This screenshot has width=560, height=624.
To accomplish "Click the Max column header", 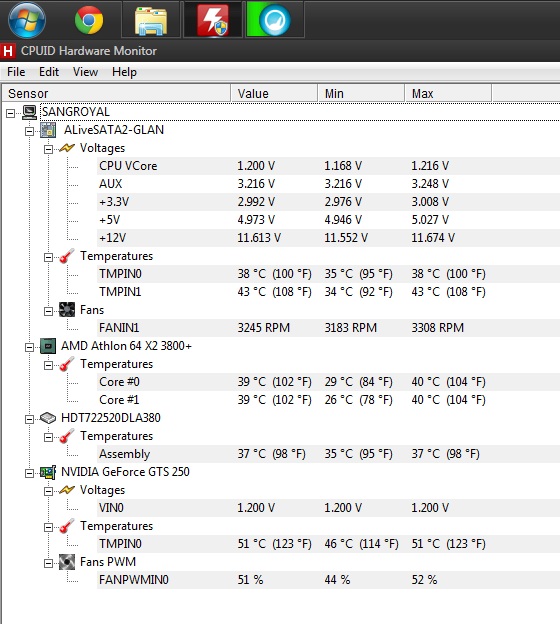I will [x=448, y=94].
